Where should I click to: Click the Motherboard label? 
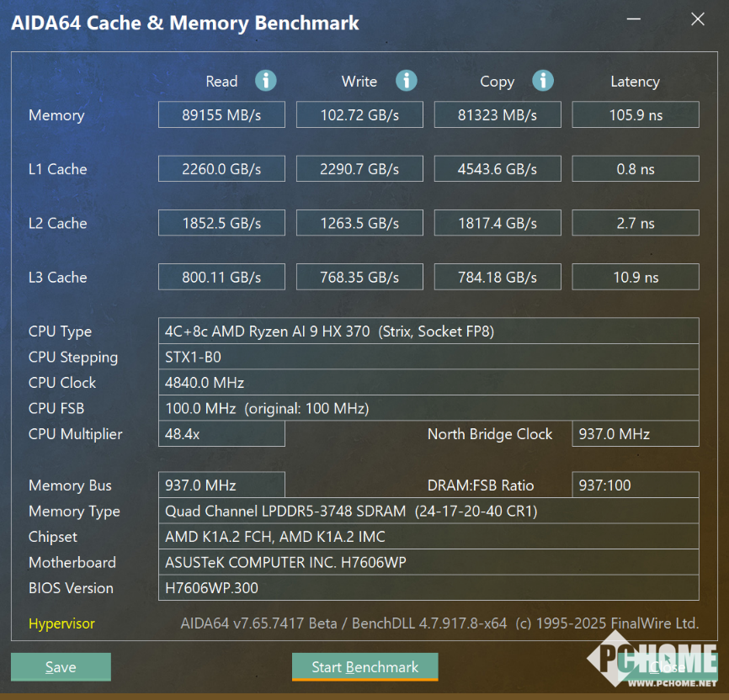72,562
